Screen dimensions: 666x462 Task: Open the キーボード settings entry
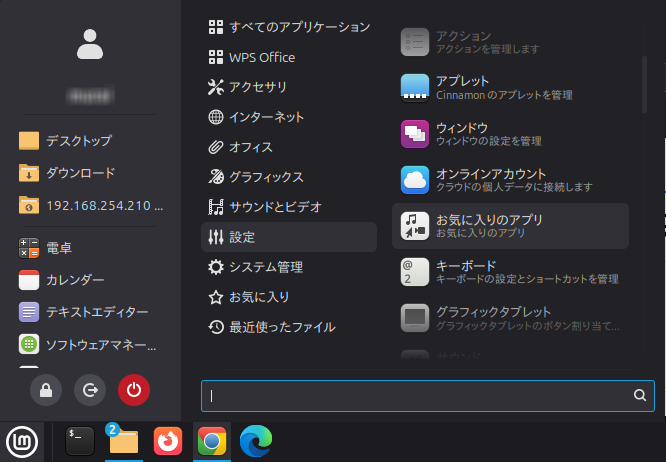click(x=510, y=272)
